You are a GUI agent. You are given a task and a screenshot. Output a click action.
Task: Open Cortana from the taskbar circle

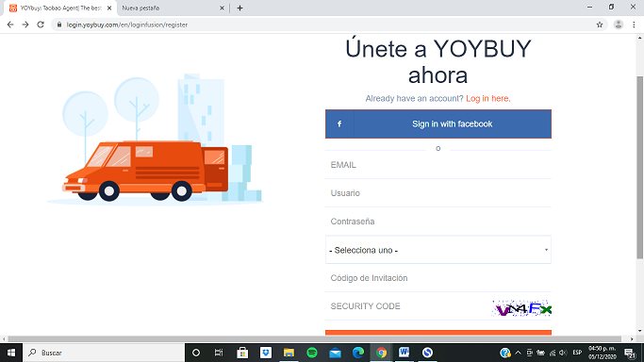[196, 353]
